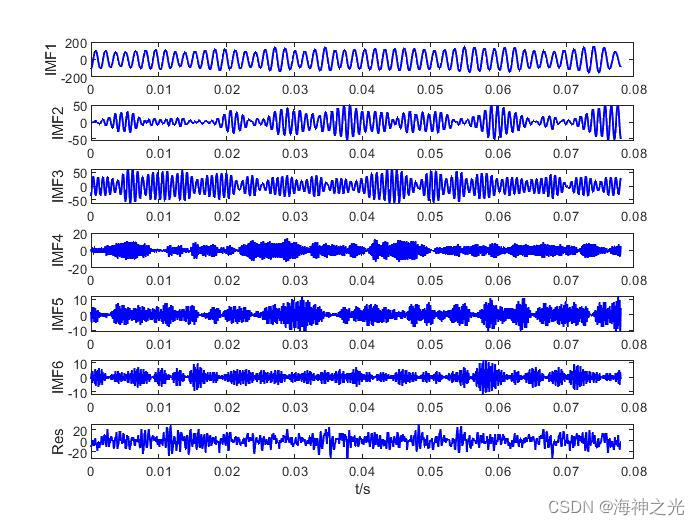Select the 50 tick on IMF3 axis

[80, 173]
